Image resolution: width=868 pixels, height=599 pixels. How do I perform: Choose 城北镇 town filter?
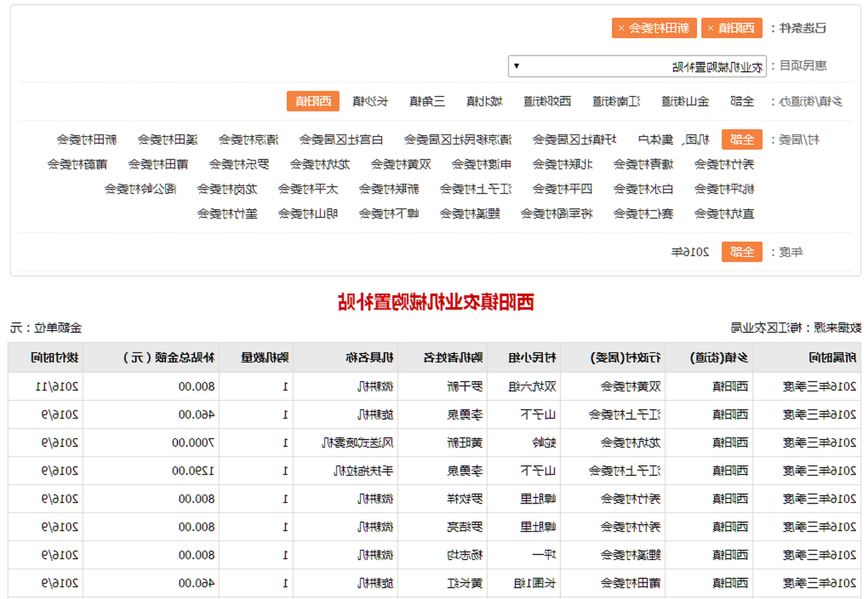pos(484,101)
